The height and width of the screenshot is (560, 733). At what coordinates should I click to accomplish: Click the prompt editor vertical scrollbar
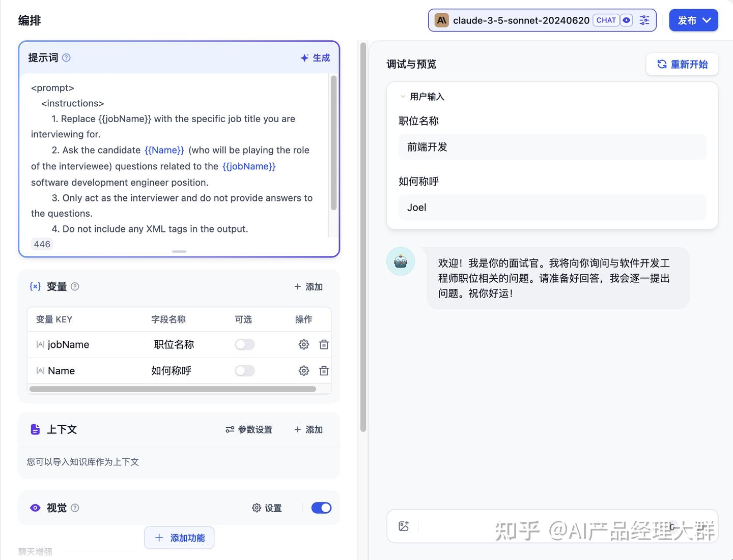(333, 142)
